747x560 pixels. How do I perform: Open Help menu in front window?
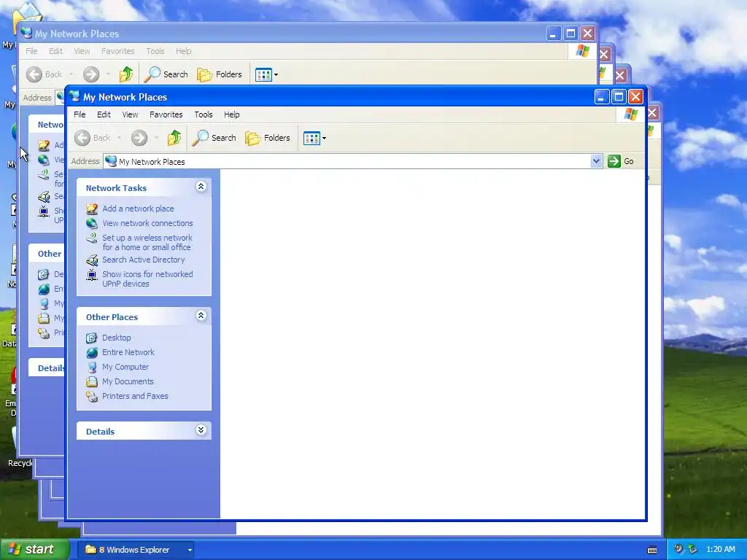pyautogui.click(x=231, y=114)
